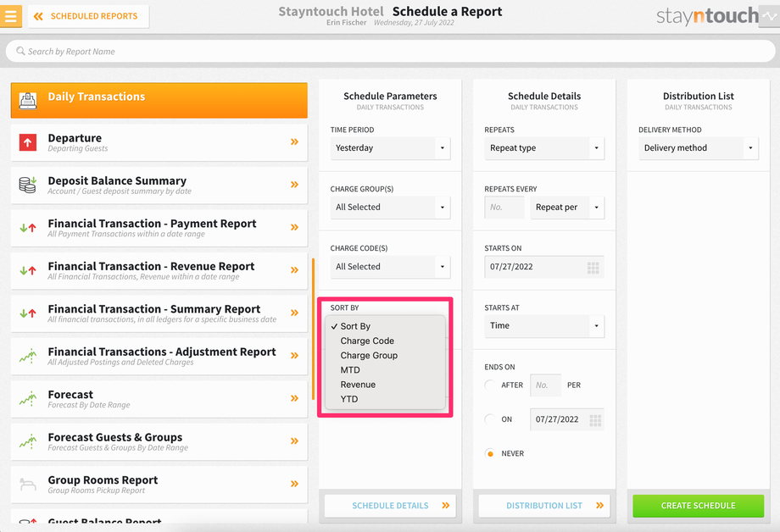Open Departure report via its chevron
This screenshot has height=532, width=780.
click(294, 141)
